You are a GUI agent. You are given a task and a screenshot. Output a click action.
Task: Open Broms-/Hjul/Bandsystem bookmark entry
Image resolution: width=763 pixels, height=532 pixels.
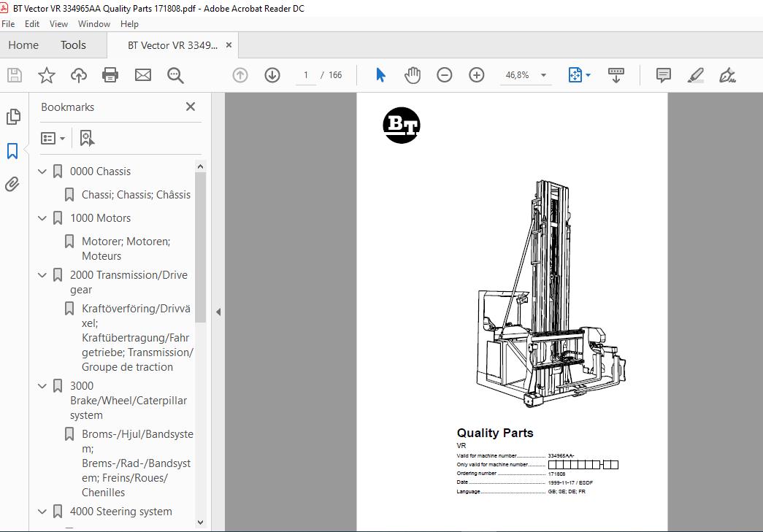138,463
